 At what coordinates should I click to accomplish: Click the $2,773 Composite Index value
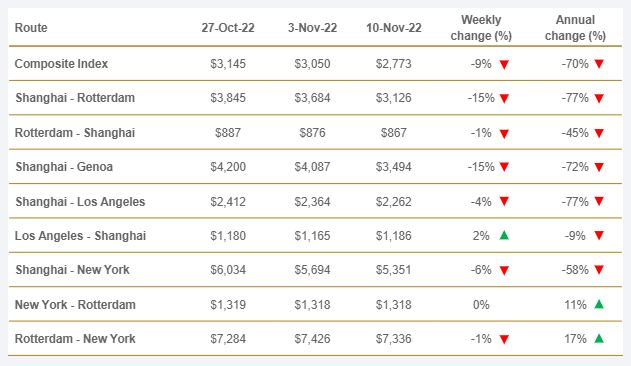click(x=394, y=64)
